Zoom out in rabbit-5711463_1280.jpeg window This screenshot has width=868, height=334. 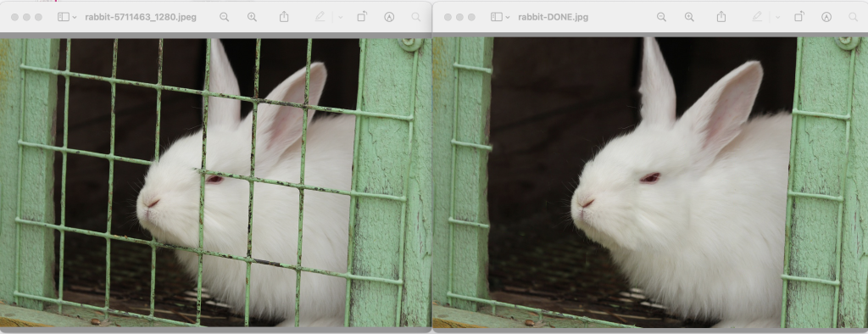click(224, 17)
